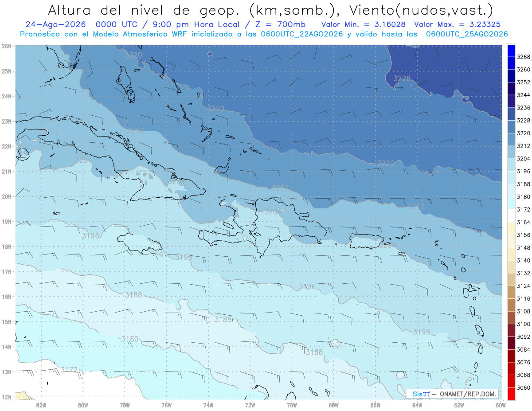Pick the brown swatch between 3116 and 3108

tap(511, 305)
